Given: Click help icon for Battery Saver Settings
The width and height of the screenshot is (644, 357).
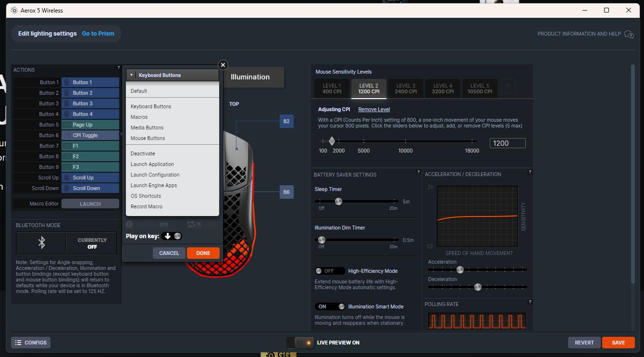Looking at the screenshot, I should [419, 172].
